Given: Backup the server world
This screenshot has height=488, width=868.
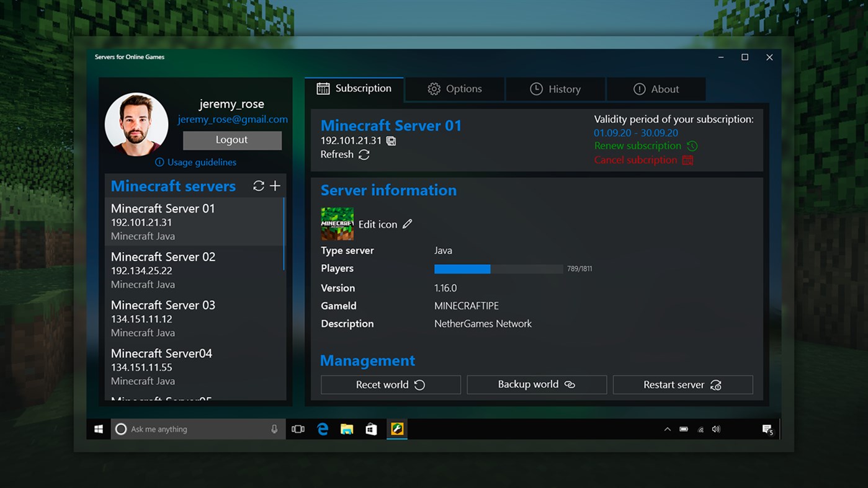Looking at the screenshot, I should pos(537,384).
